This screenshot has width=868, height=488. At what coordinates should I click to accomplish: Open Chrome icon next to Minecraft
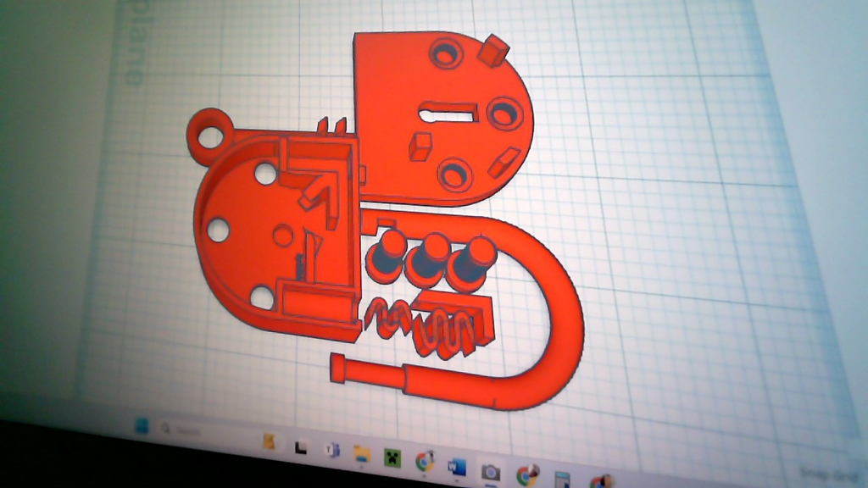pyautogui.click(x=425, y=462)
